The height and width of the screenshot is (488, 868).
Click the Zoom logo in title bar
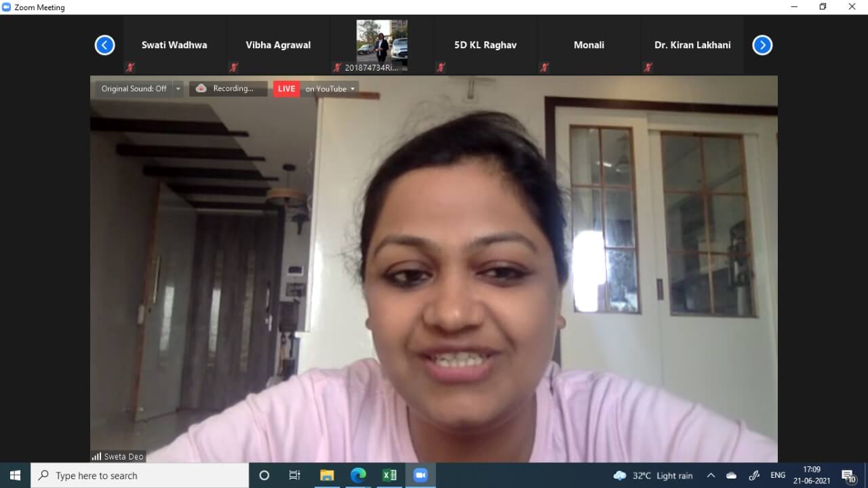click(7, 7)
